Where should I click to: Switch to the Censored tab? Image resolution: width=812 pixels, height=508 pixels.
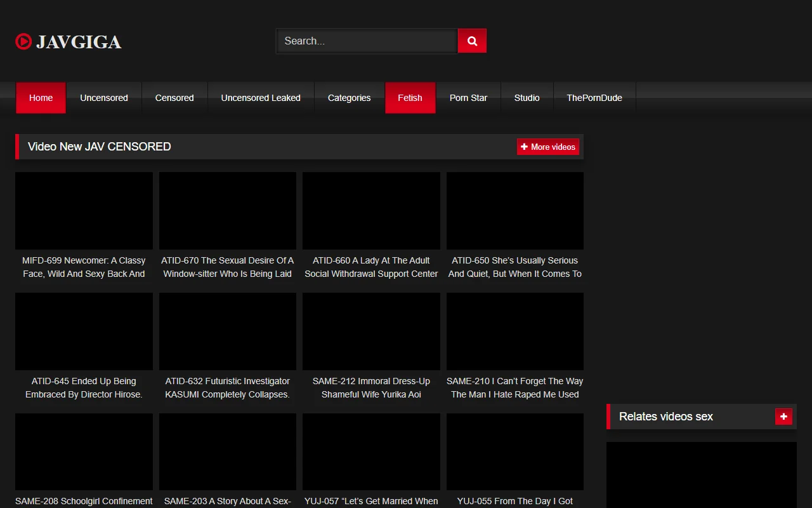pos(174,98)
